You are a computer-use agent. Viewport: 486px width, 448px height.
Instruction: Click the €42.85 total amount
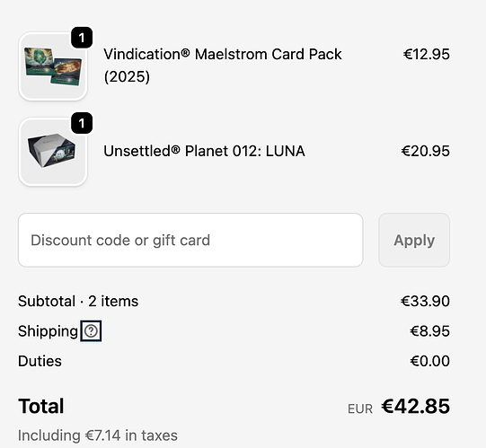416,406
